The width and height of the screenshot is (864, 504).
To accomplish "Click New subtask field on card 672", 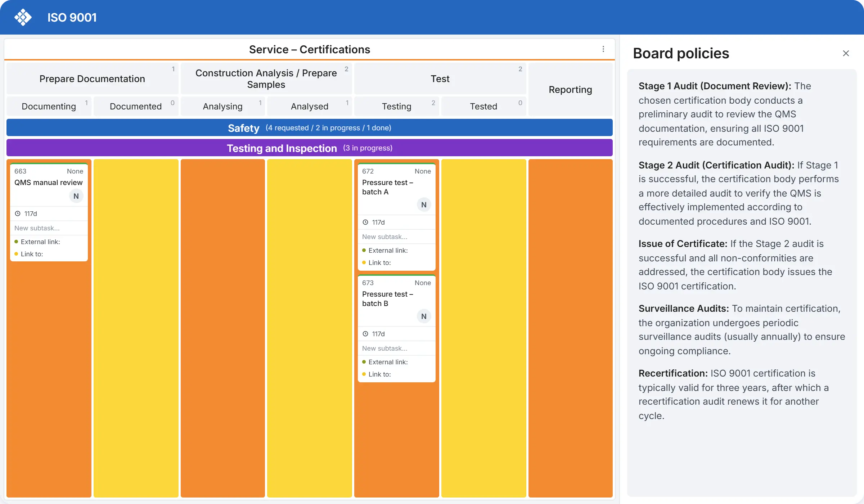I will 397,237.
